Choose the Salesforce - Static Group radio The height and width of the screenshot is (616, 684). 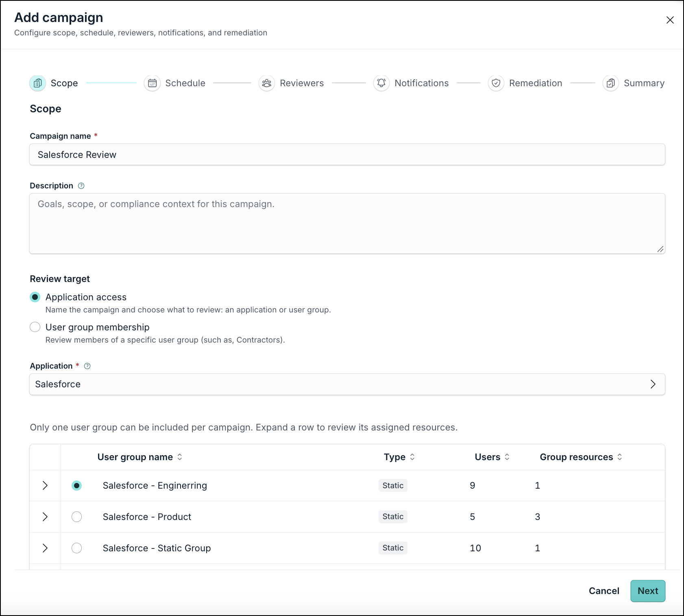pos(76,548)
